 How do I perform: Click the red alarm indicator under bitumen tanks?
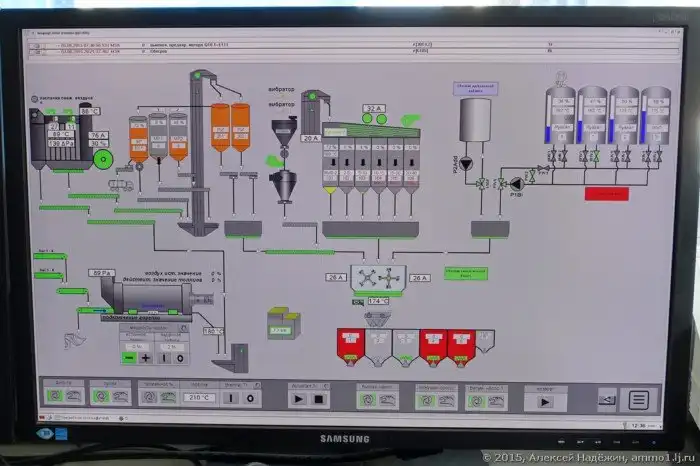[606, 194]
